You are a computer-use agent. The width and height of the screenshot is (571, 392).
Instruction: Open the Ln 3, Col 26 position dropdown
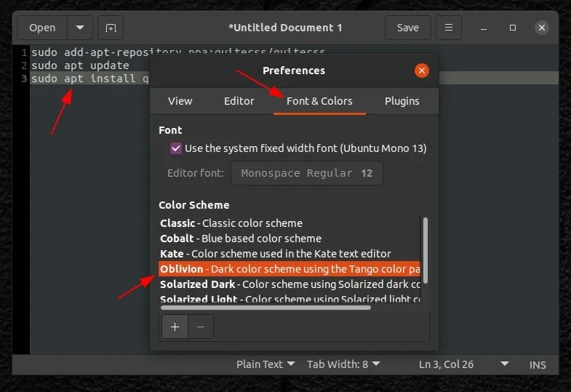coord(504,364)
